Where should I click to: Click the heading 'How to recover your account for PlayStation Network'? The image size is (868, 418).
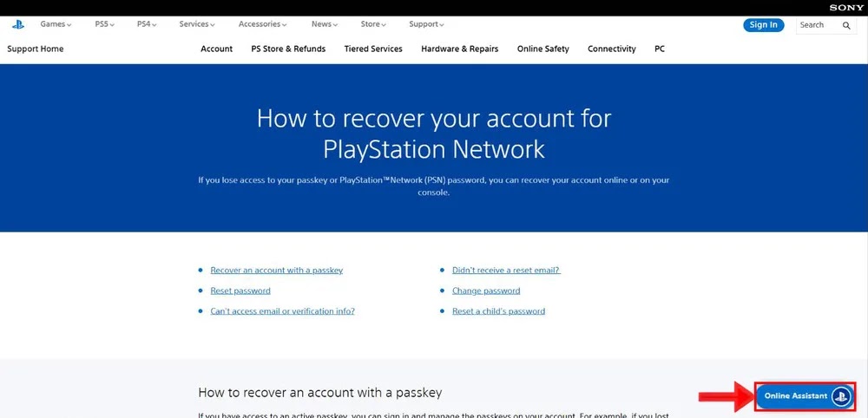coord(434,134)
